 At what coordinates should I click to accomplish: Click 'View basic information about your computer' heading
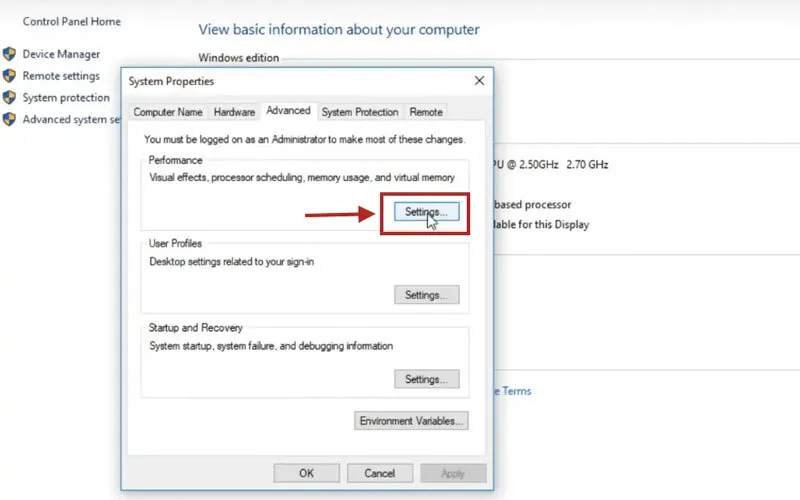point(339,30)
